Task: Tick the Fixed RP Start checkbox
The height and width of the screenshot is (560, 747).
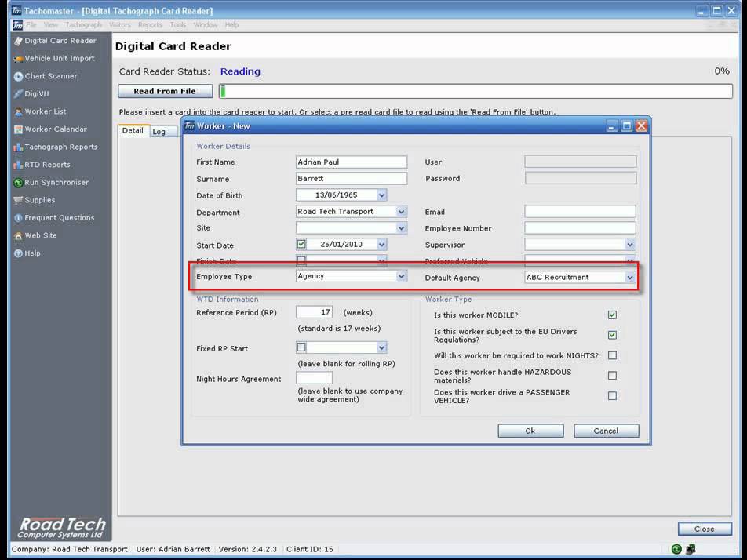Action: tap(301, 347)
